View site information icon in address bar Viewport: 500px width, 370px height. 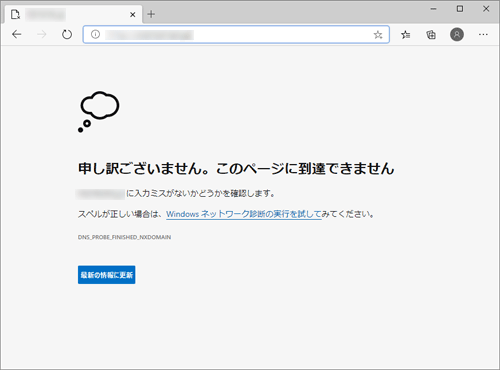(x=95, y=34)
